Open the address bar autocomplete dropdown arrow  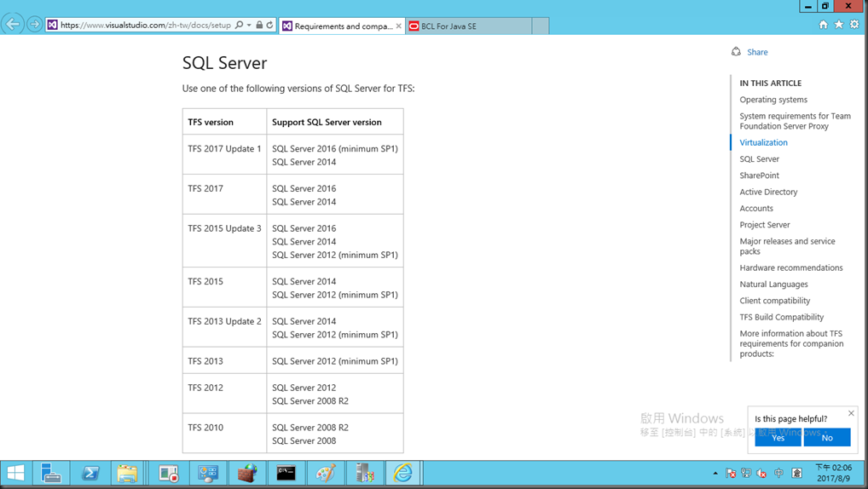[249, 25]
